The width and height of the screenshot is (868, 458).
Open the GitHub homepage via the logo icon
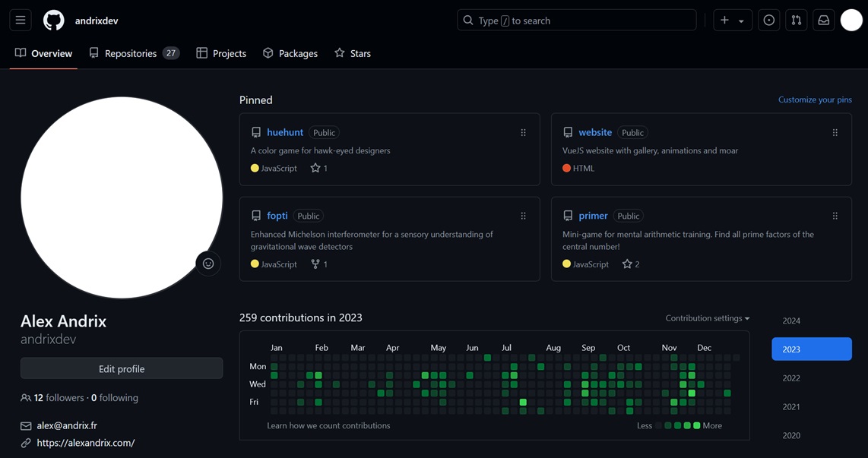[52, 20]
